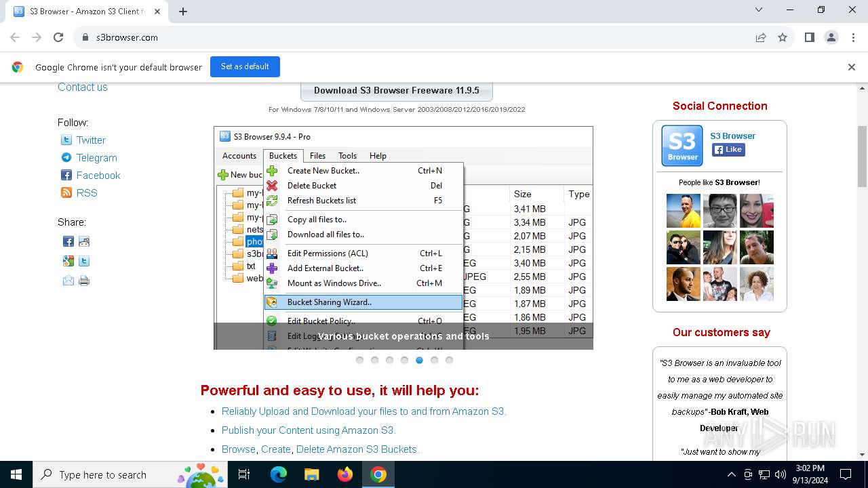The height and width of the screenshot is (488, 868).
Task: Click the S3 Browser screenshot slide image
Action: pos(403,238)
